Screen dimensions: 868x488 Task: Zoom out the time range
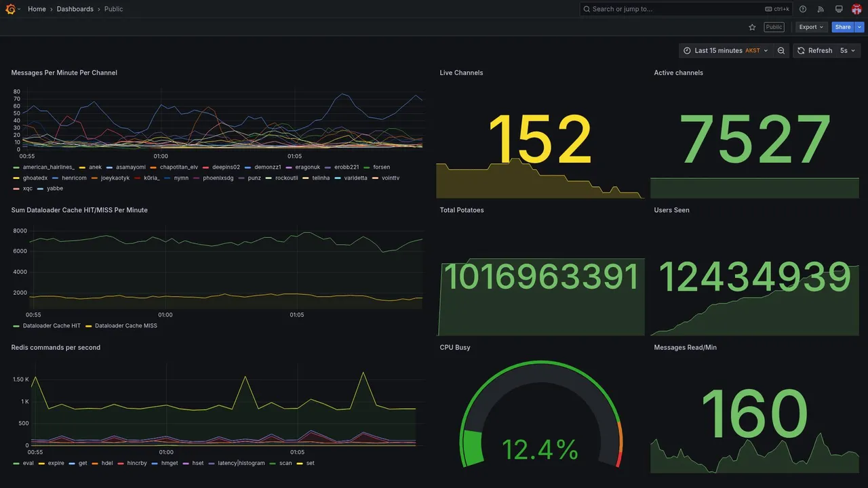781,51
